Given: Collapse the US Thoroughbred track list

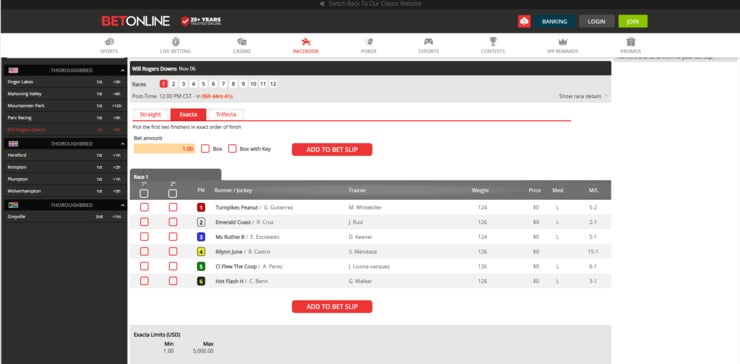Looking at the screenshot, I should (x=123, y=70).
